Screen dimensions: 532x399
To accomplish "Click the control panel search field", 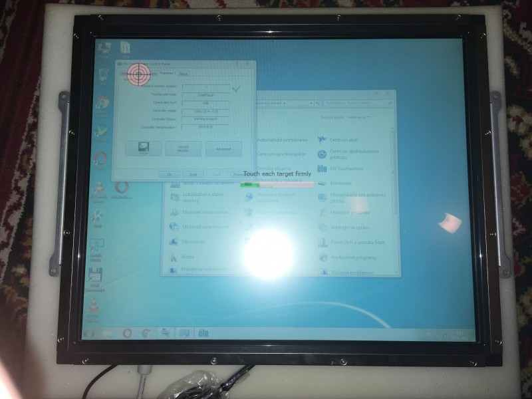I will coord(352,103).
